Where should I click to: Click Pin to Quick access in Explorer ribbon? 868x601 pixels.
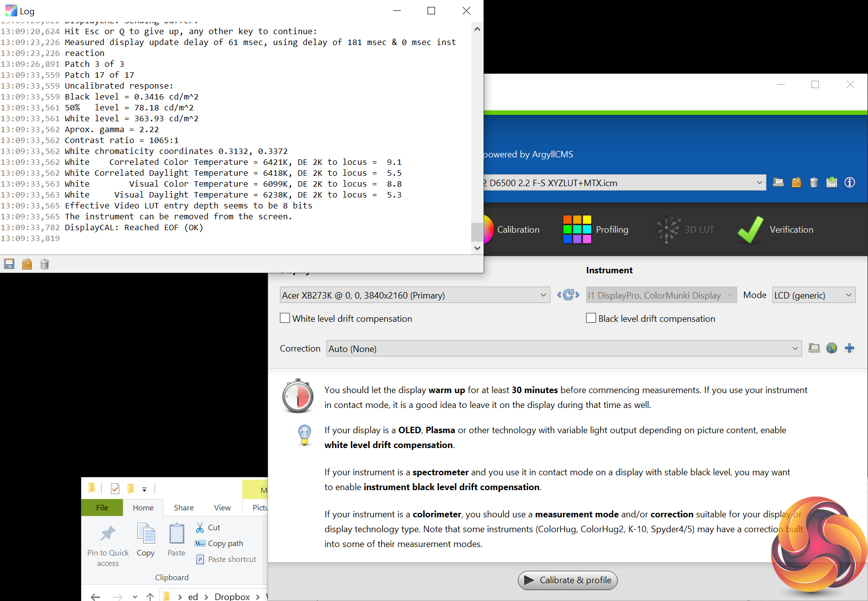click(x=108, y=545)
